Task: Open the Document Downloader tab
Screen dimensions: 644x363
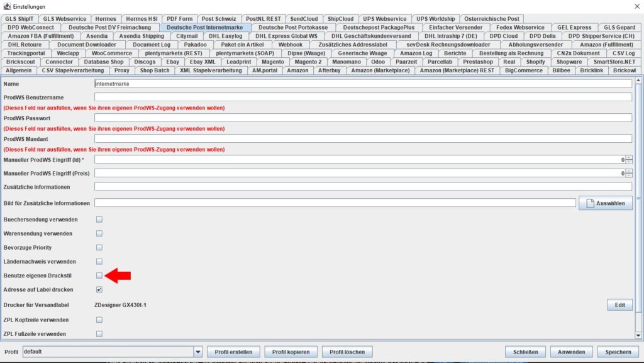Action: tap(87, 45)
